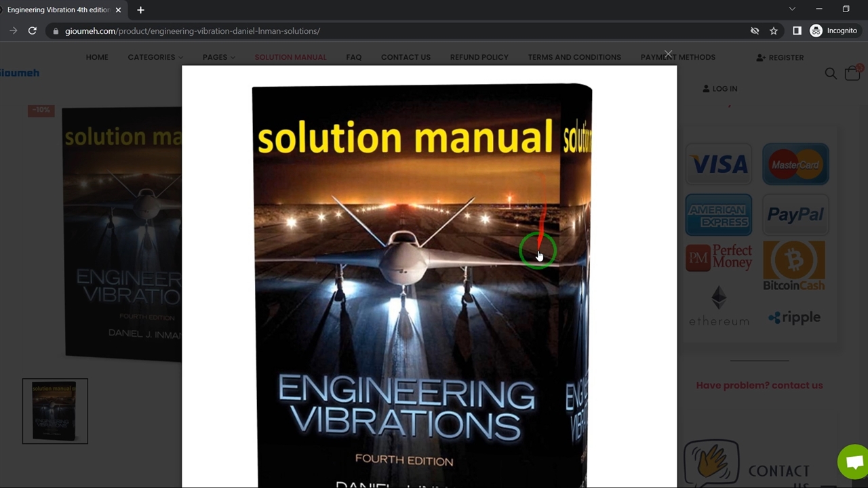Click the Incognito profile indicator
This screenshot has width=868, height=488.
tap(834, 30)
